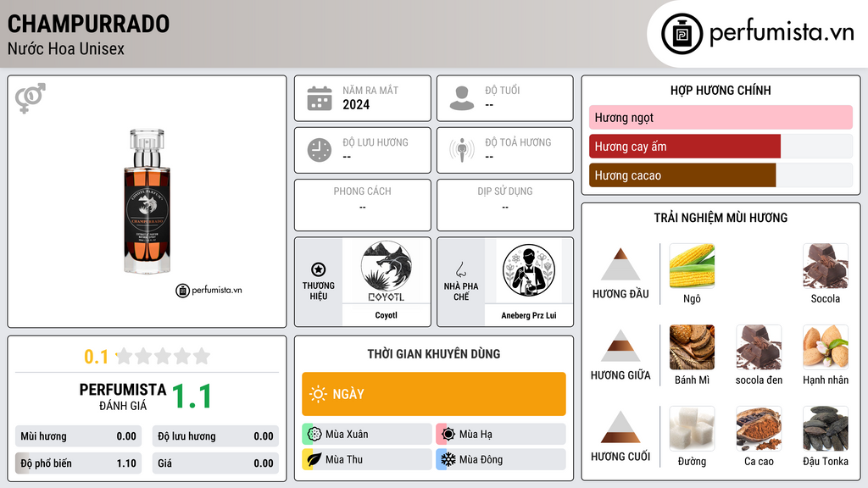Image resolution: width=868 pixels, height=488 pixels.
Task: Select the Socola top note image
Action: pyautogui.click(x=826, y=266)
